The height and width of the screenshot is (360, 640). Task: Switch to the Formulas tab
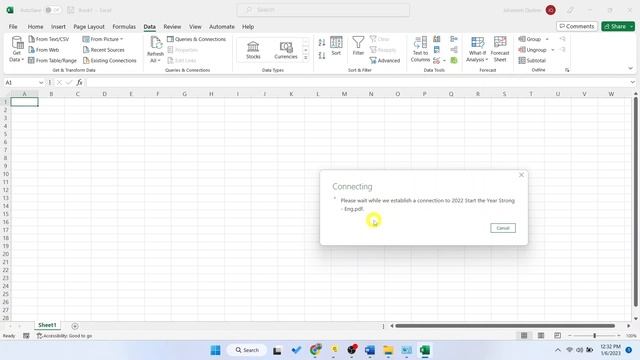[124, 27]
